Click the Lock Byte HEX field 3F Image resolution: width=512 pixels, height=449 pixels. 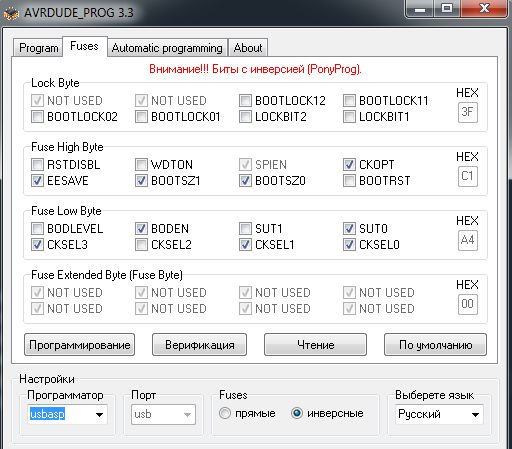point(468,112)
